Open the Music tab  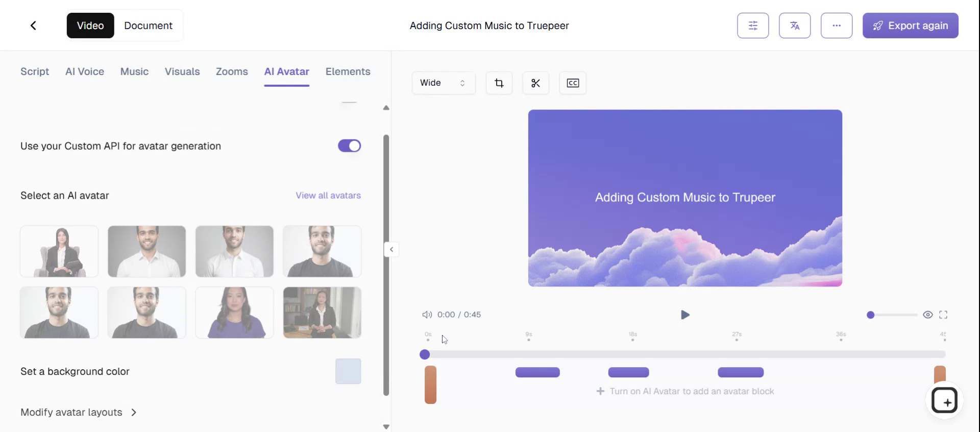(134, 71)
